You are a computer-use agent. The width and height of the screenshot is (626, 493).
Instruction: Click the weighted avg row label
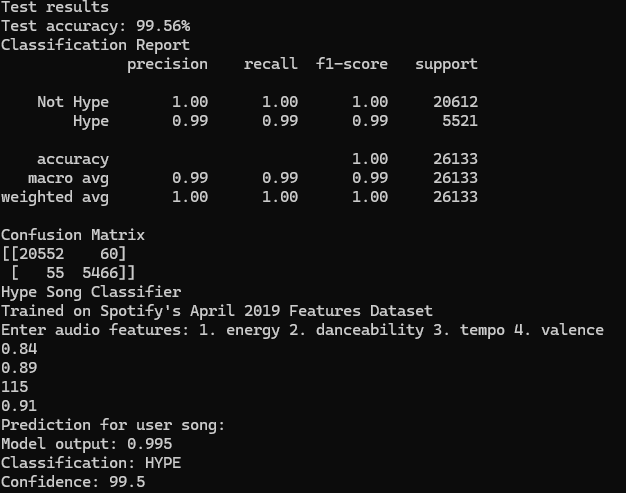[55, 197]
